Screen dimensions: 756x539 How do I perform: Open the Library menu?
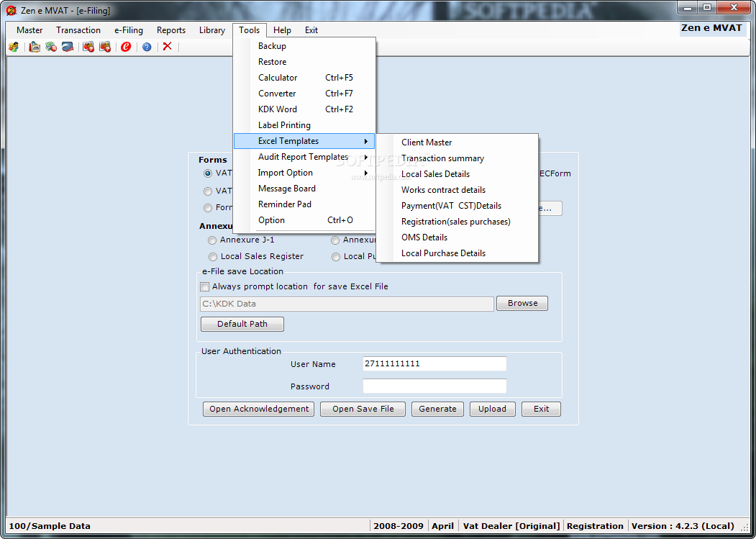click(x=212, y=30)
